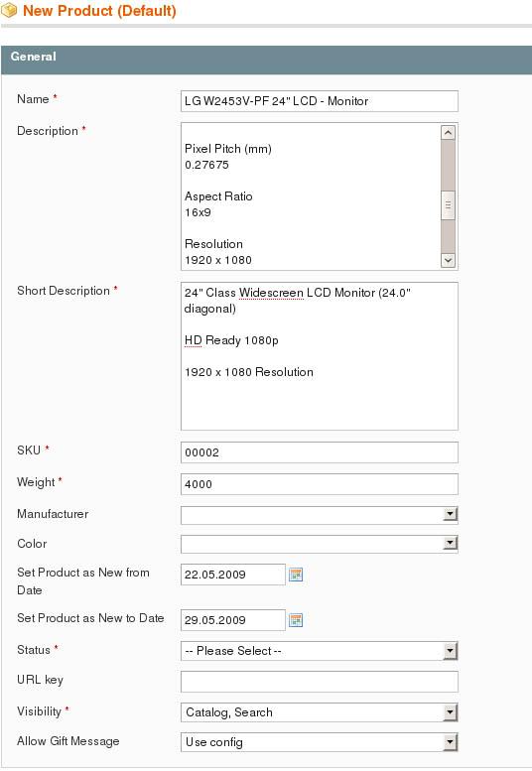Click Description scrollbar down arrow
The width and height of the screenshot is (532, 771).
(448, 260)
